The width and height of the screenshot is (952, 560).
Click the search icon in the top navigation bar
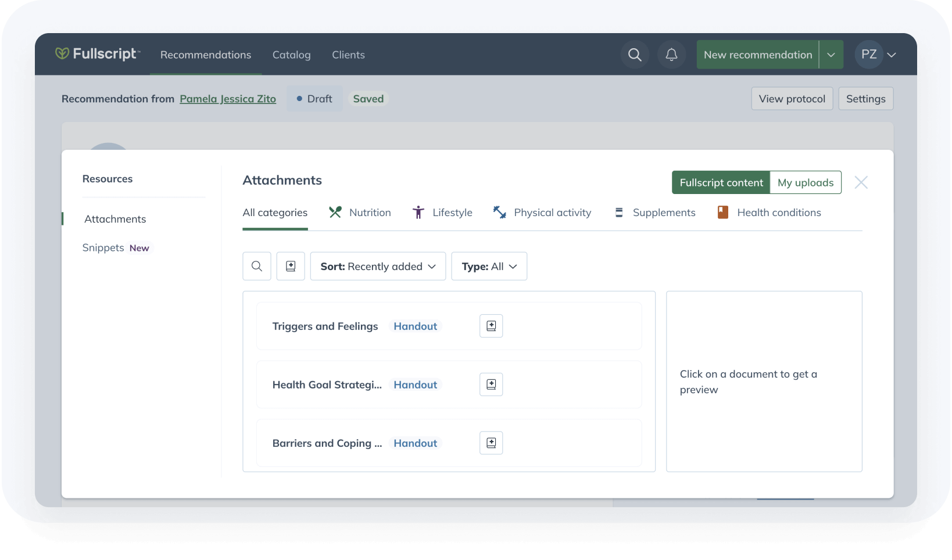[635, 54]
